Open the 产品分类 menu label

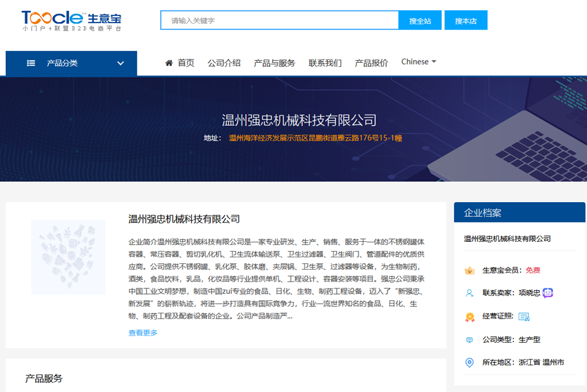[x=62, y=63]
